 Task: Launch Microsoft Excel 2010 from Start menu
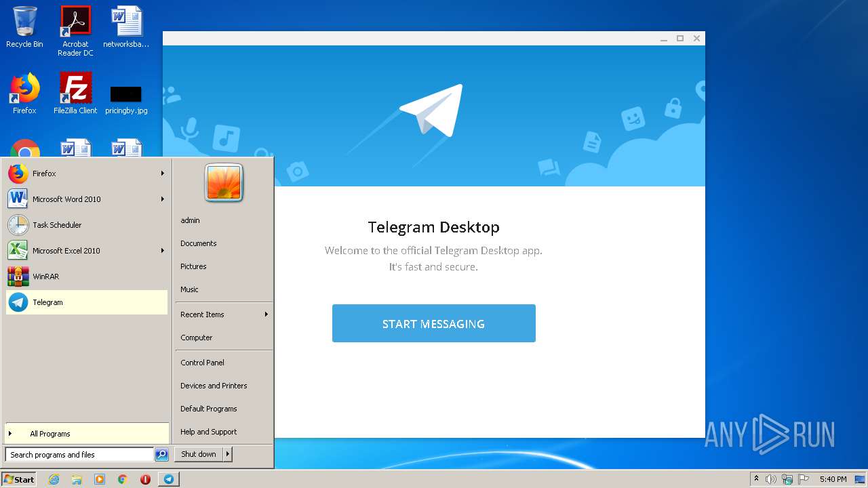pos(86,251)
